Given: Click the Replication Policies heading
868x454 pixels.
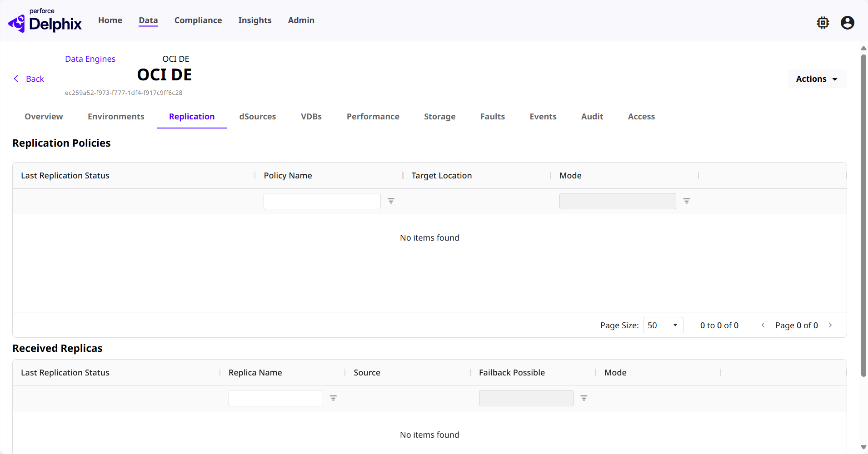Looking at the screenshot, I should [61, 143].
